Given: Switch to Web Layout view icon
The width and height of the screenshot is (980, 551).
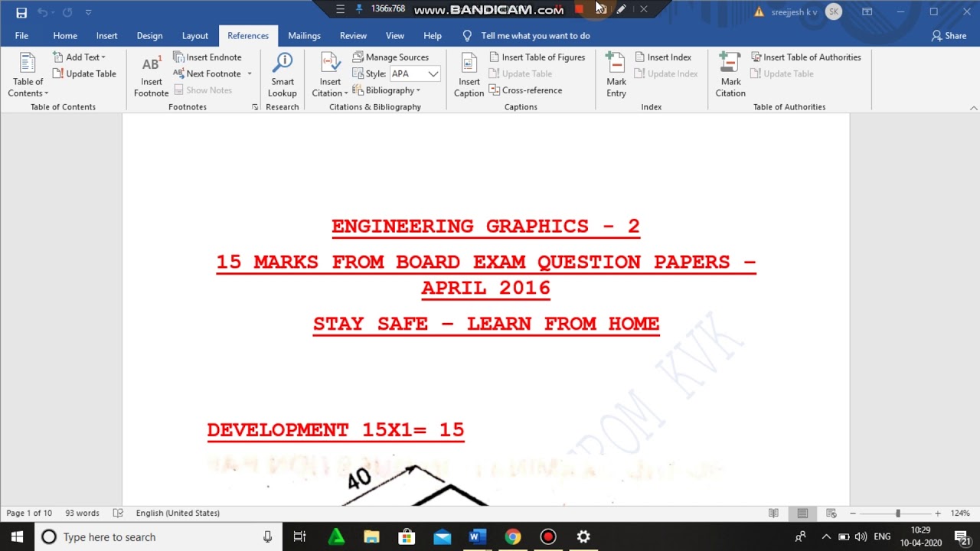Looking at the screenshot, I should click(831, 514).
